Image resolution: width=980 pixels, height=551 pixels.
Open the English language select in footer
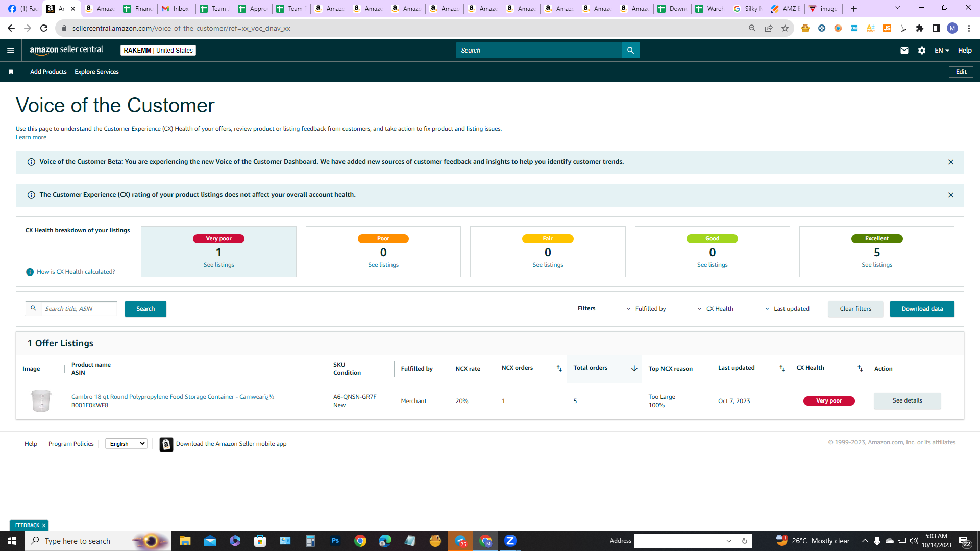[126, 444]
